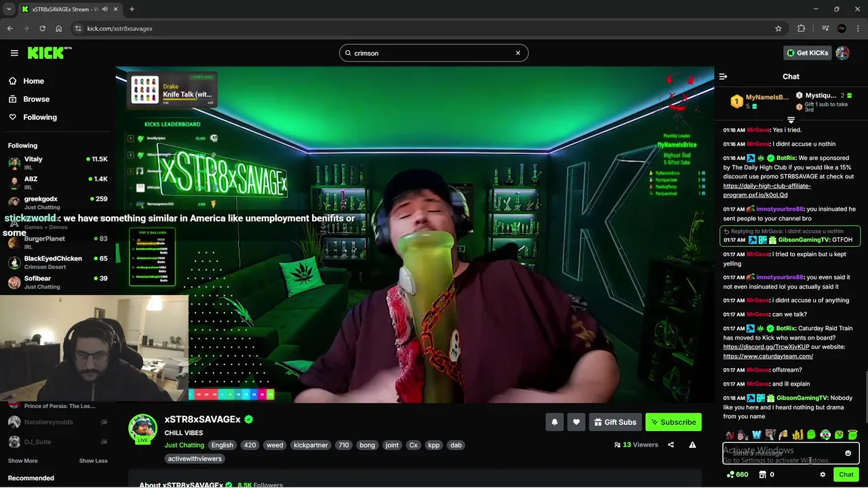Select the 420 tag
Image resolution: width=868 pixels, height=488 pixels.
tap(250, 445)
